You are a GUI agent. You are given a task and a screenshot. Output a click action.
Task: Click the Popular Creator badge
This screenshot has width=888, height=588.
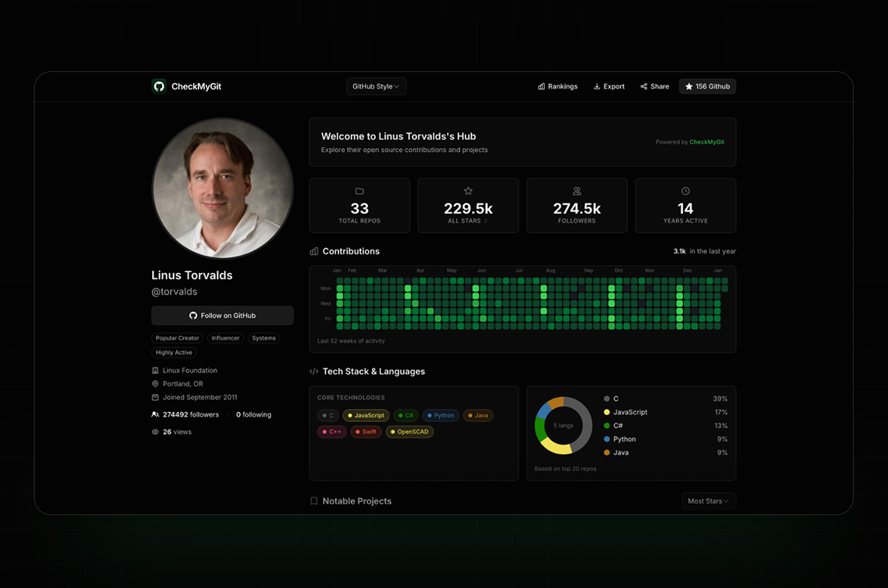click(177, 338)
